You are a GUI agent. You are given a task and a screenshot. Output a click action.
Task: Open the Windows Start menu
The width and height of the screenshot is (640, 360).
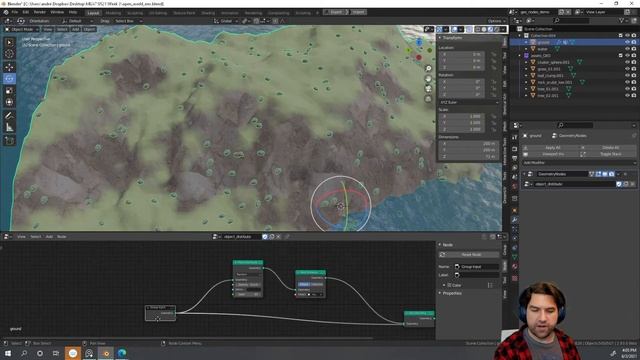click(8, 353)
